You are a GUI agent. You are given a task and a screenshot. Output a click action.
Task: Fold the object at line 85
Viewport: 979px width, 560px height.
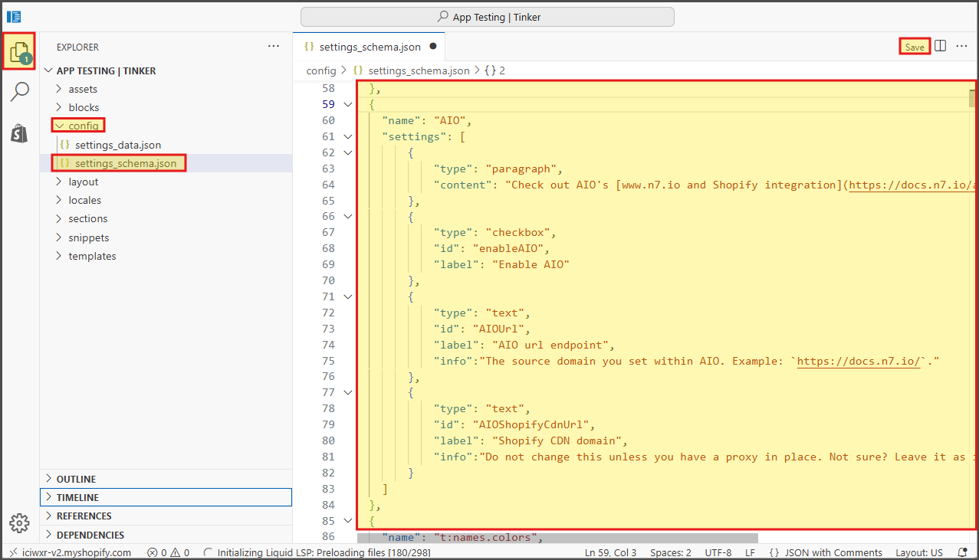click(x=348, y=521)
